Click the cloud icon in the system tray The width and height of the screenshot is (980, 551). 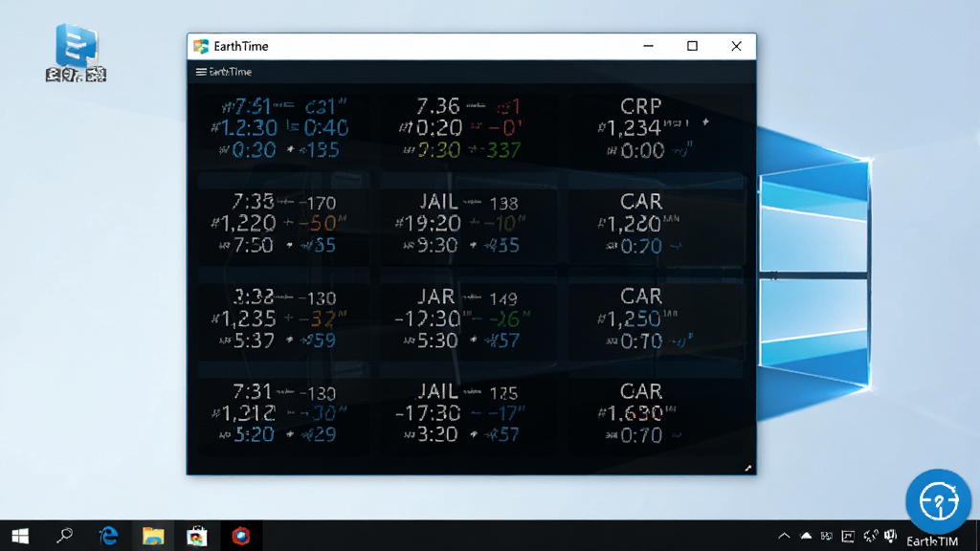coord(806,536)
